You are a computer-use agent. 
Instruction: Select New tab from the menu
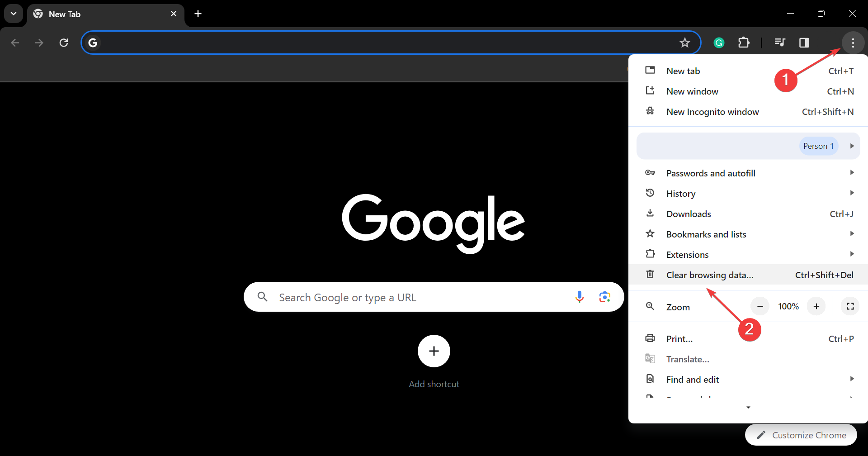748,71
